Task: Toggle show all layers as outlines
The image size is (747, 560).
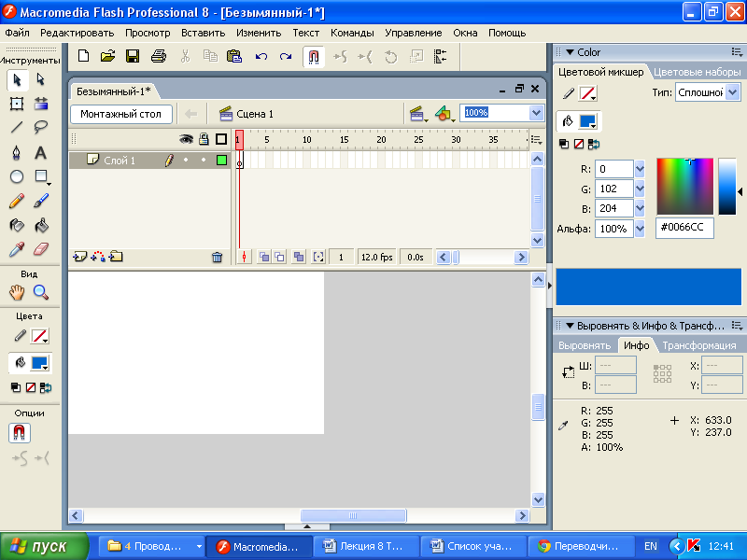Action: (221, 139)
